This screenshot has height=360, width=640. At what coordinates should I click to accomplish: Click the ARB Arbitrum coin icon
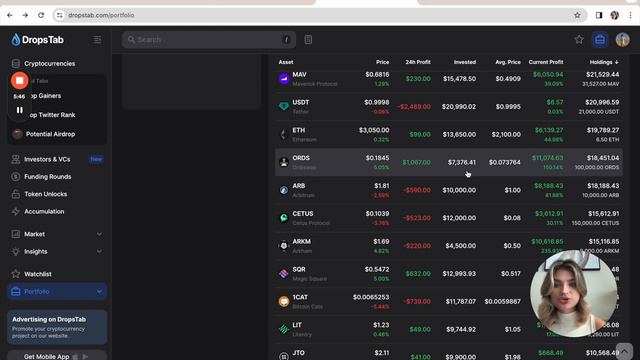coord(284,190)
